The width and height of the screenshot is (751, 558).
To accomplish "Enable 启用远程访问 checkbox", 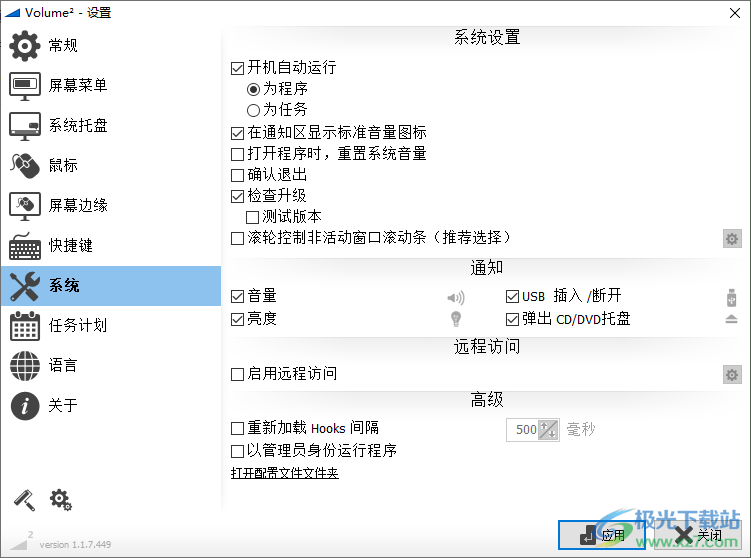I will click(x=237, y=374).
